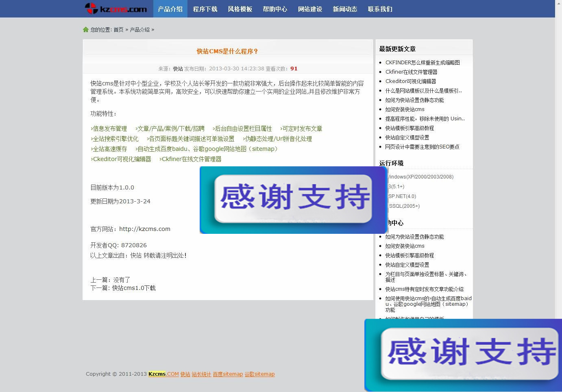
Task: Open 如何为快站设置伪静态功能 under 最新更新文章
Action: click(x=414, y=100)
